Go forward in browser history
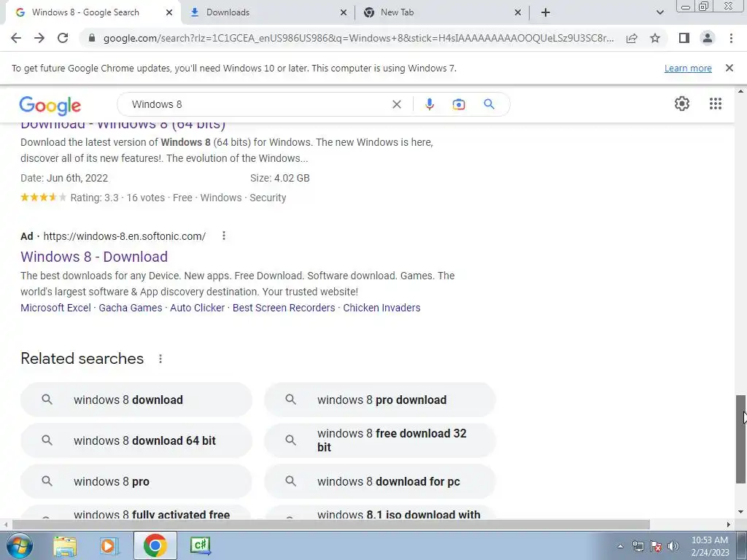Image resolution: width=747 pixels, height=560 pixels. tap(39, 38)
